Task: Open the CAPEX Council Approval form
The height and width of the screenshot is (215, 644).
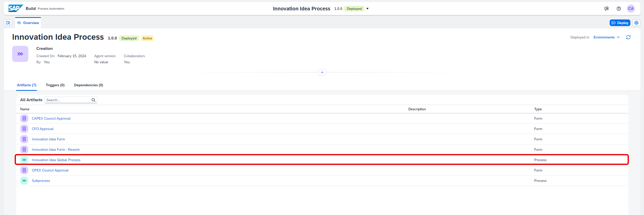Action: point(51,118)
